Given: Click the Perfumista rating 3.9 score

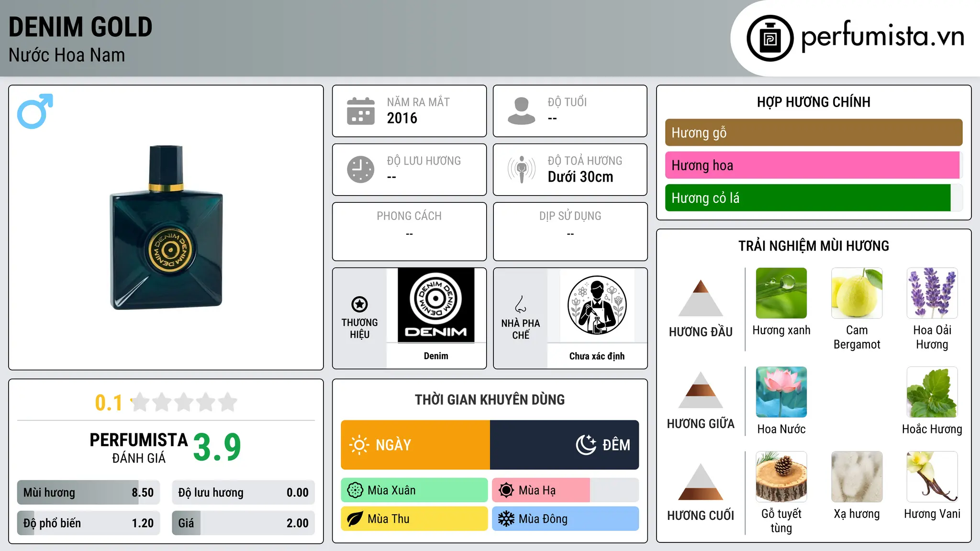Looking at the screenshot, I should (x=217, y=447).
